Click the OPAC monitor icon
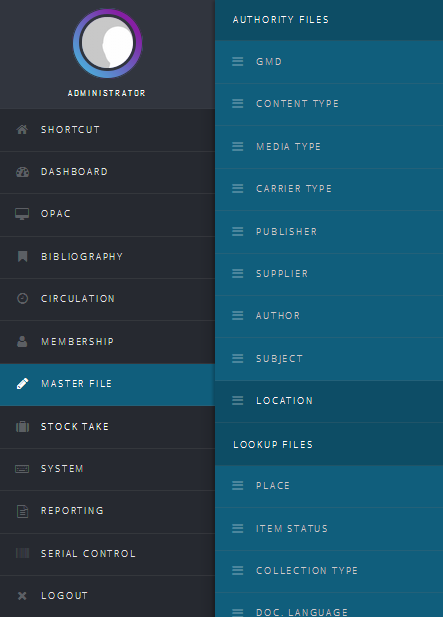 point(22,214)
